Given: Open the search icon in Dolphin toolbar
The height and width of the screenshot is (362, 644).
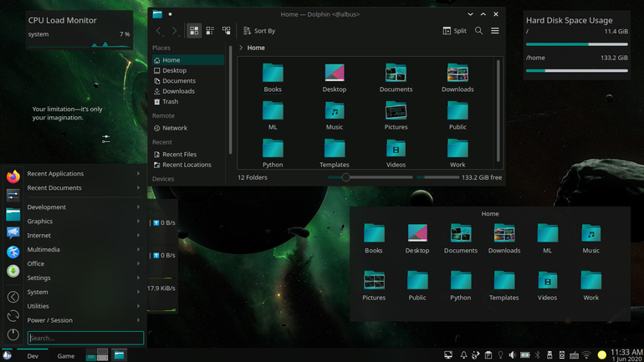Looking at the screenshot, I should [x=478, y=31].
